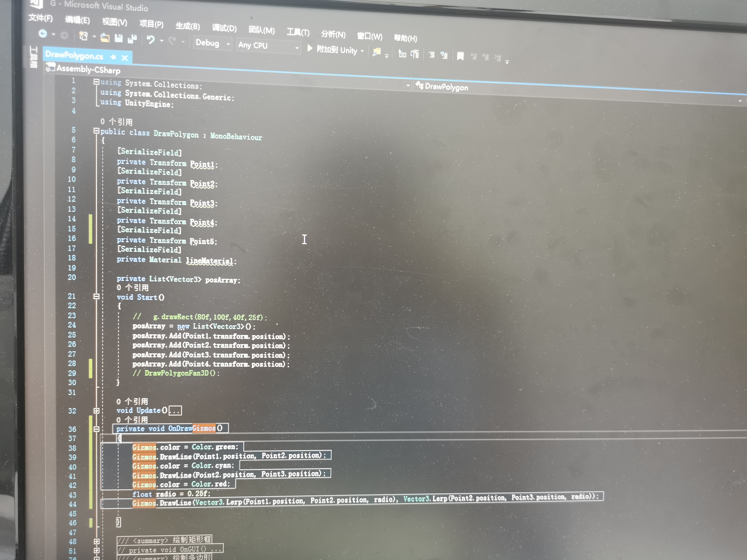Close the DrawPolygon.cs tab

point(125,58)
